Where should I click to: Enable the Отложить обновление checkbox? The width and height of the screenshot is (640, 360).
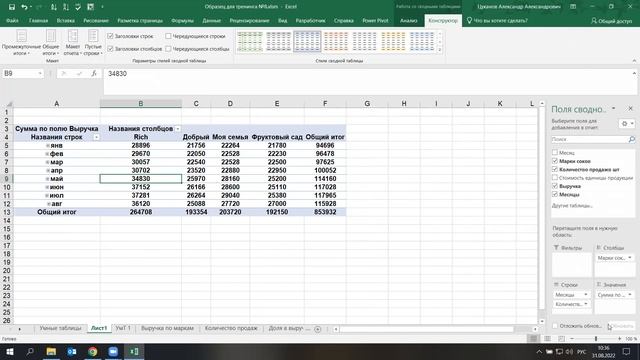555,326
